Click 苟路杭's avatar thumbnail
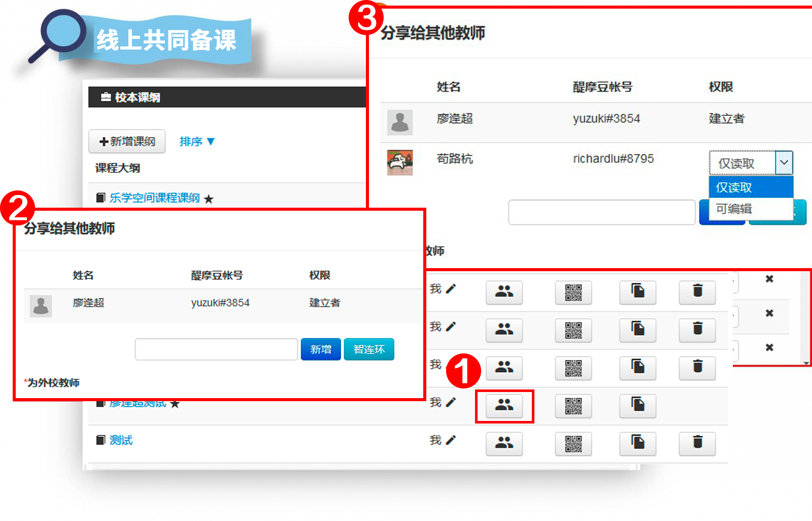Screen dimensions: 812x521 tap(400, 162)
